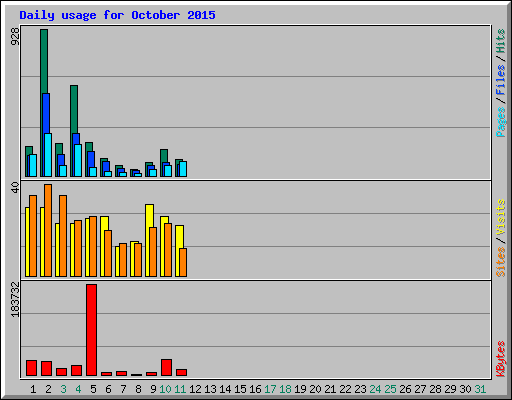Screen dimensions: 512x400
Task: Click day label 15 on x-axis
Action: [x=240, y=389]
